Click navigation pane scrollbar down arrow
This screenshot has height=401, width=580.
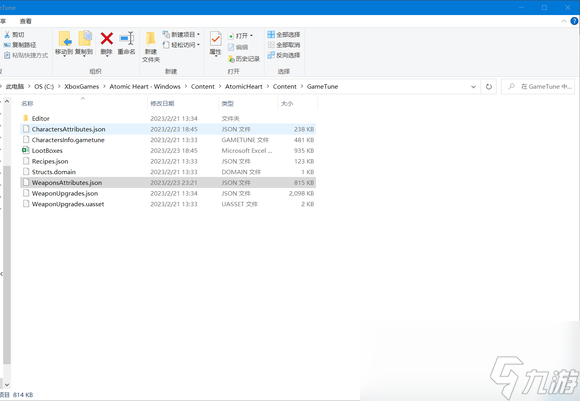pos(7,385)
